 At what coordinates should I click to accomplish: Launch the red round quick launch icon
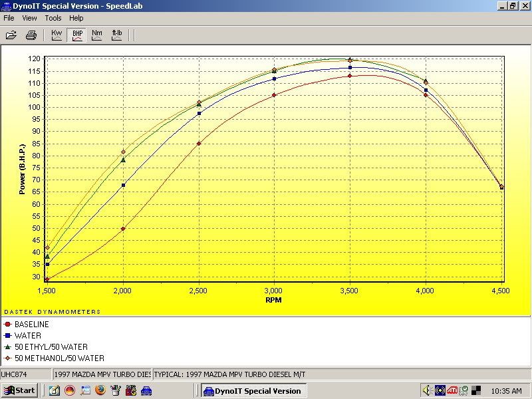click(x=70, y=390)
